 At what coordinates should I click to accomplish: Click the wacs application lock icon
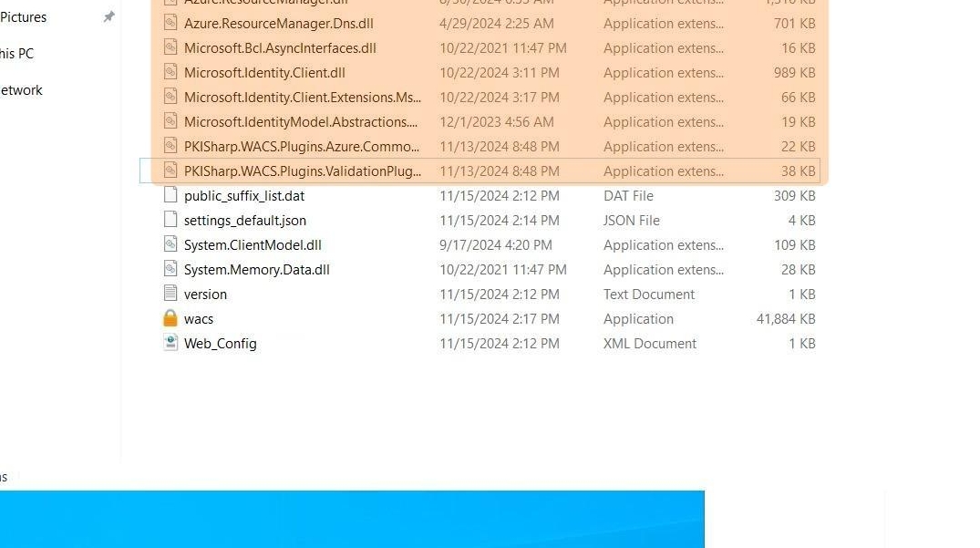coord(170,318)
